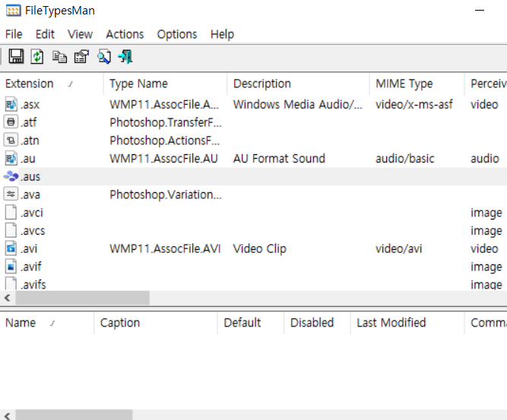Select the .avif image file icon
Image resolution: width=507 pixels, height=420 pixels.
pyautogui.click(x=11, y=267)
